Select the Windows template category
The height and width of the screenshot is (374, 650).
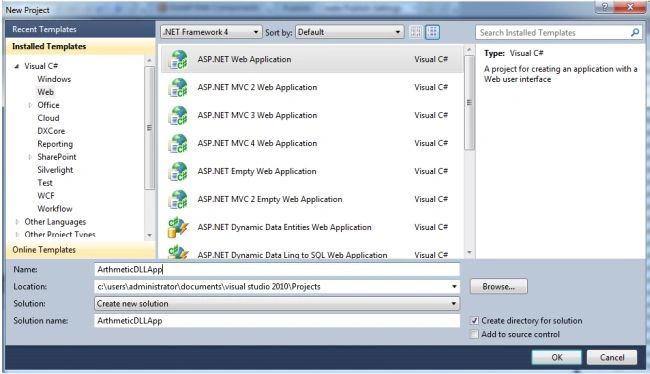54,79
